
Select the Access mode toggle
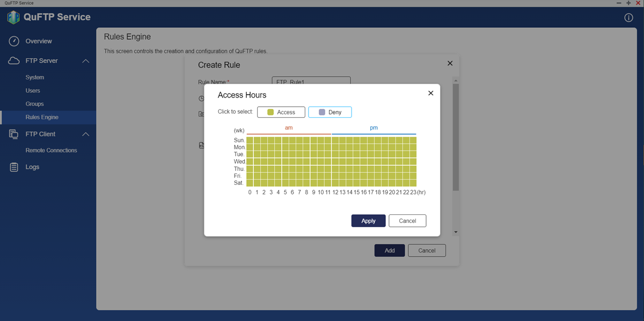[x=281, y=112]
